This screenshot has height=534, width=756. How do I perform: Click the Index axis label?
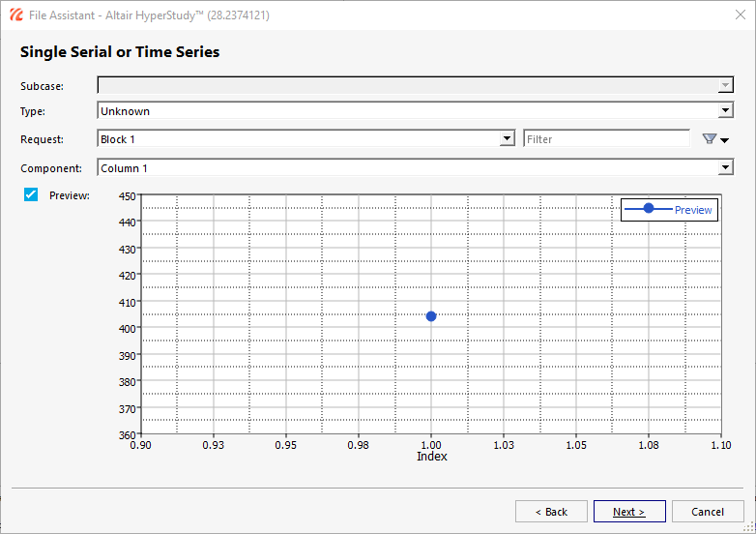pos(431,457)
